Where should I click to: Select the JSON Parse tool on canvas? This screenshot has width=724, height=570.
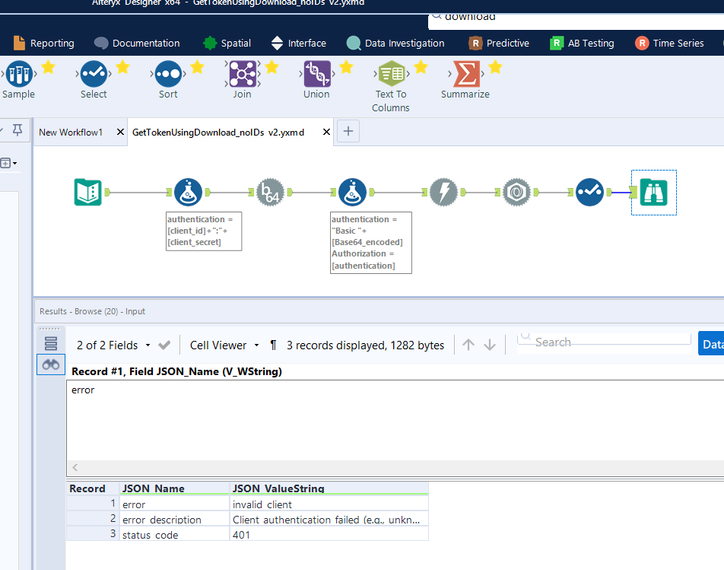click(517, 192)
